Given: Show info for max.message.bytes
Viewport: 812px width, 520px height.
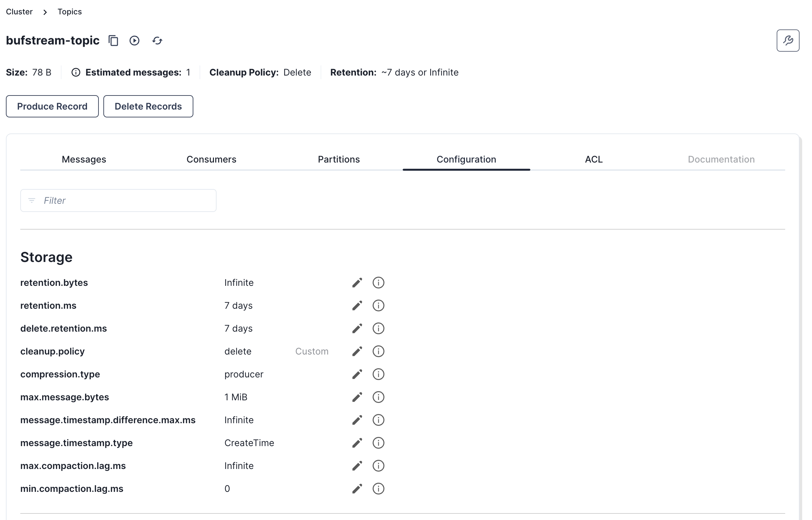Looking at the screenshot, I should tap(378, 397).
